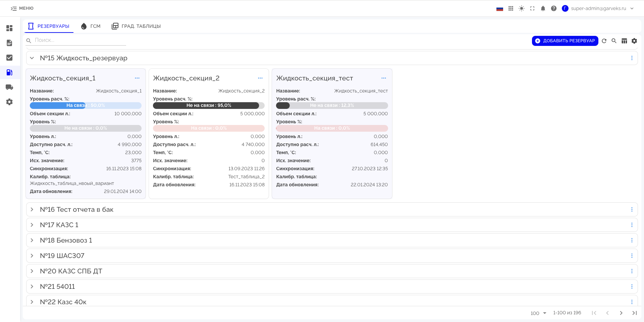644x322 pixels.
Task: Toggle fullscreen mode icon
Action: coord(532,8)
